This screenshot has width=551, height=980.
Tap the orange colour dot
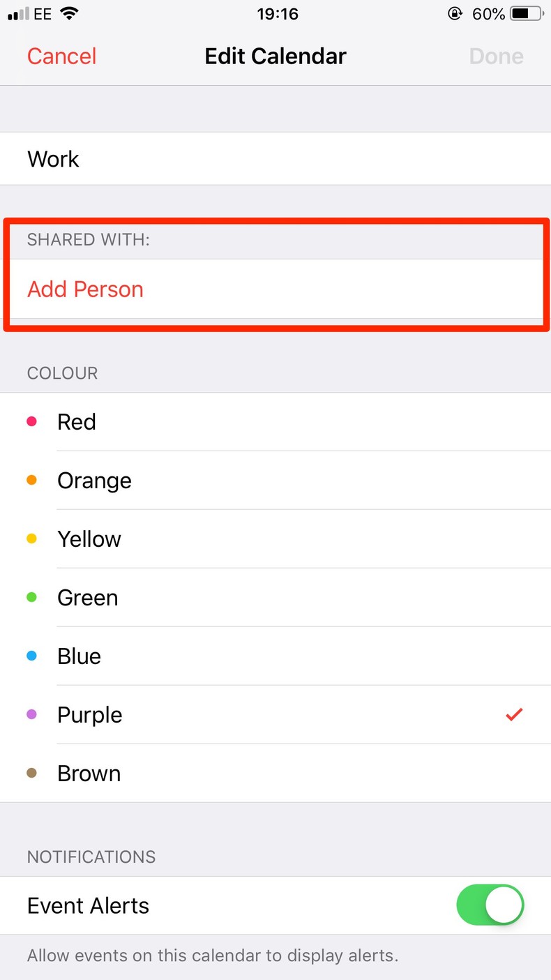click(31, 480)
